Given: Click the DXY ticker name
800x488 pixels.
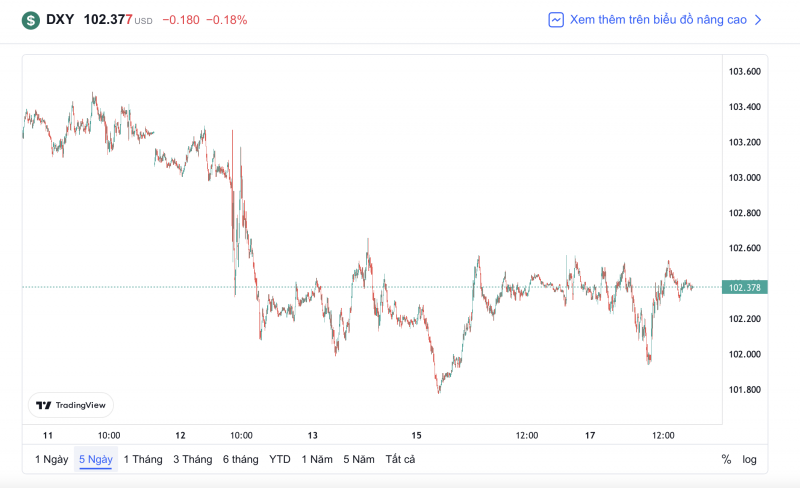Looking at the screenshot, I should [60, 20].
